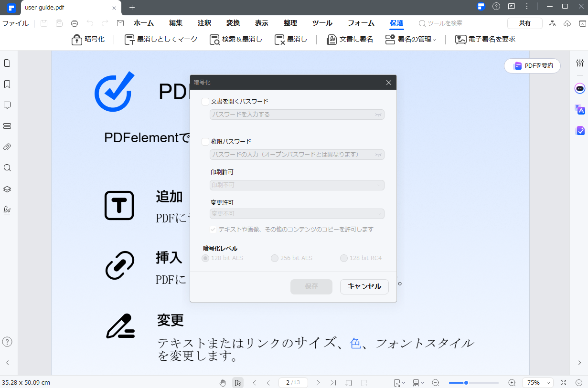This screenshot has height=388, width=588.
Task: Select 墨消しとしてマーク tool
Action: [x=161, y=40]
